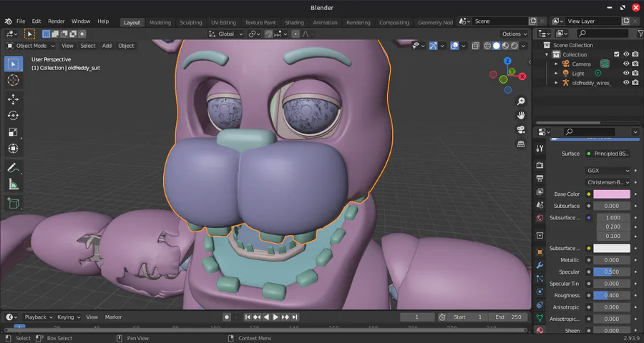This screenshot has width=644, height=343.
Task: Click the Principled BSDF surface button
Action: [x=608, y=154]
